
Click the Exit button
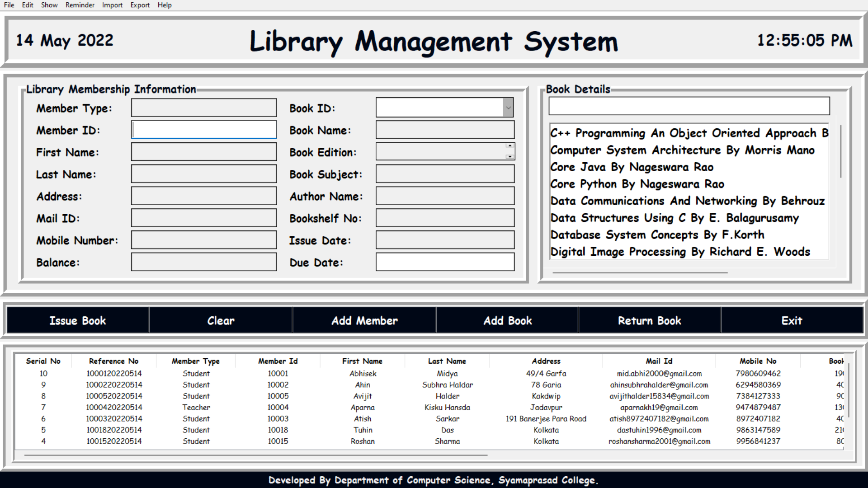[x=792, y=320]
